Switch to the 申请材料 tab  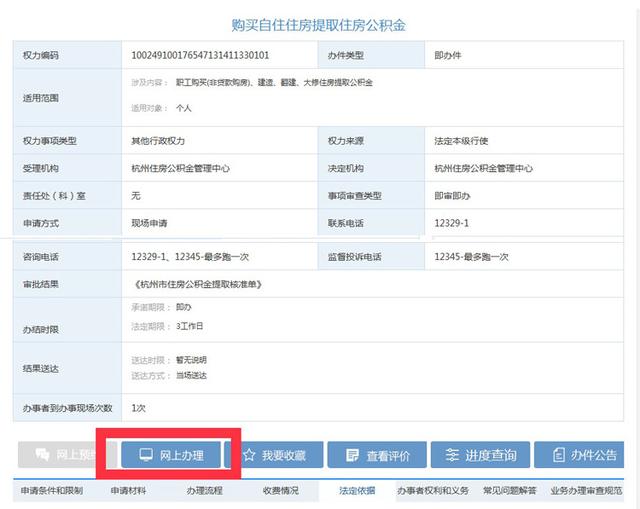[128, 490]
